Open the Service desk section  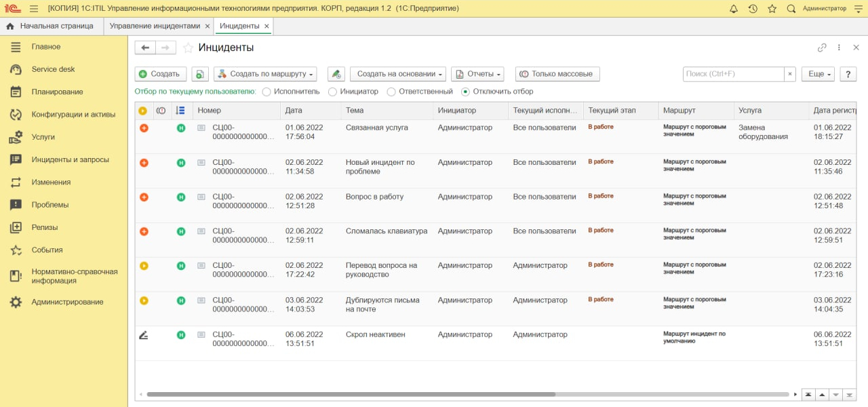coord(64,69)
